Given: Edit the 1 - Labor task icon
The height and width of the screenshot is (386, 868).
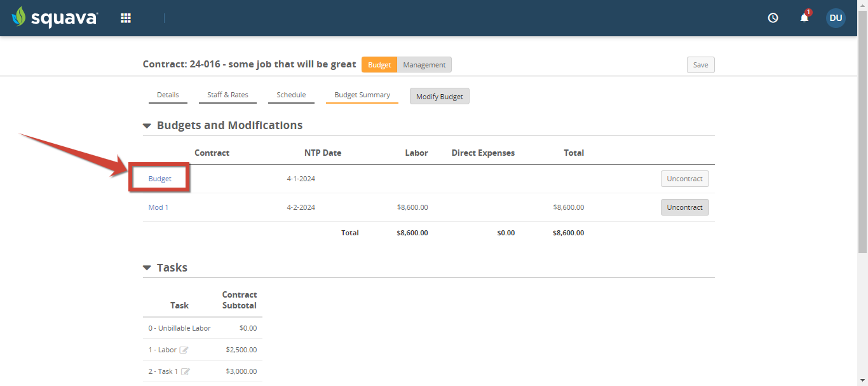Looking at the screenshot, I should point(184,350).
